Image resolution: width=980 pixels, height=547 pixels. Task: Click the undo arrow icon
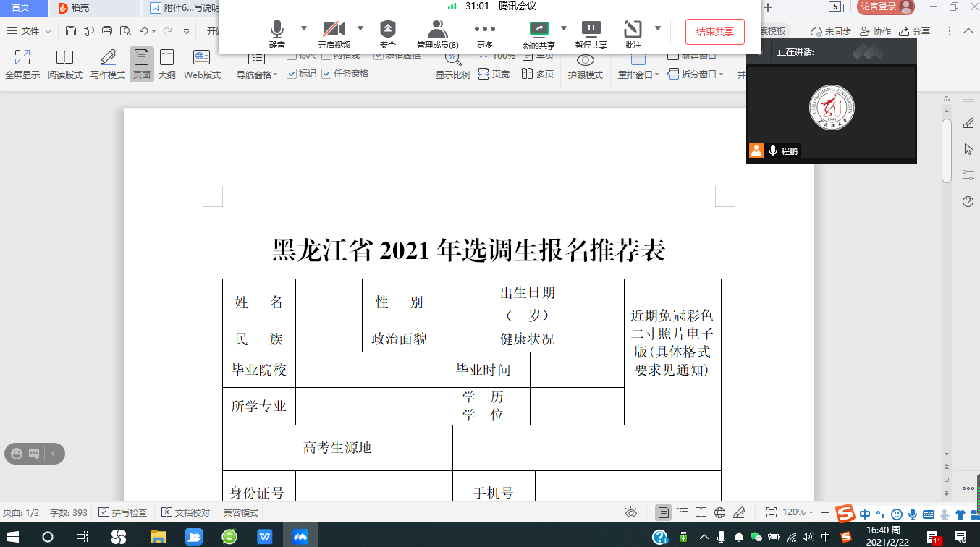point(143,31)
